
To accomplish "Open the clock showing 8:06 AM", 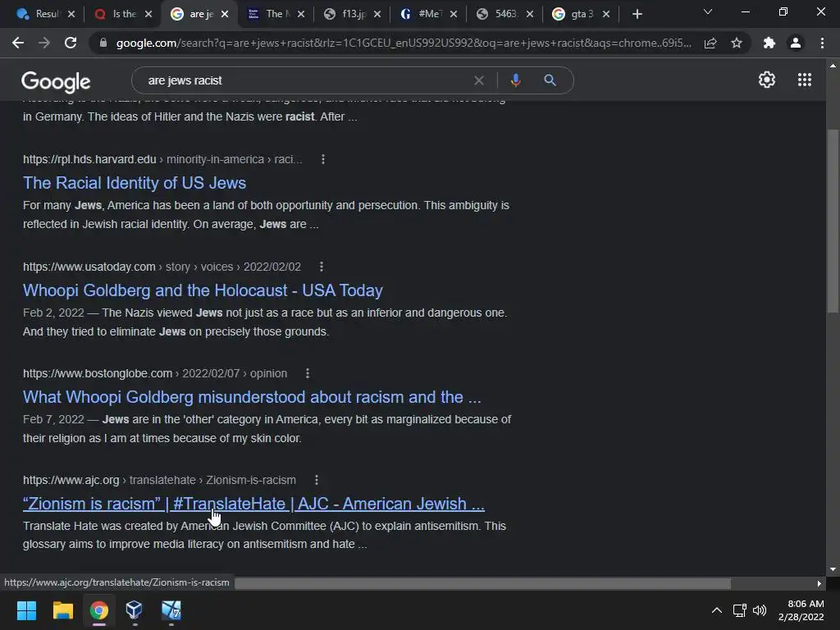I will click(801, 610).
